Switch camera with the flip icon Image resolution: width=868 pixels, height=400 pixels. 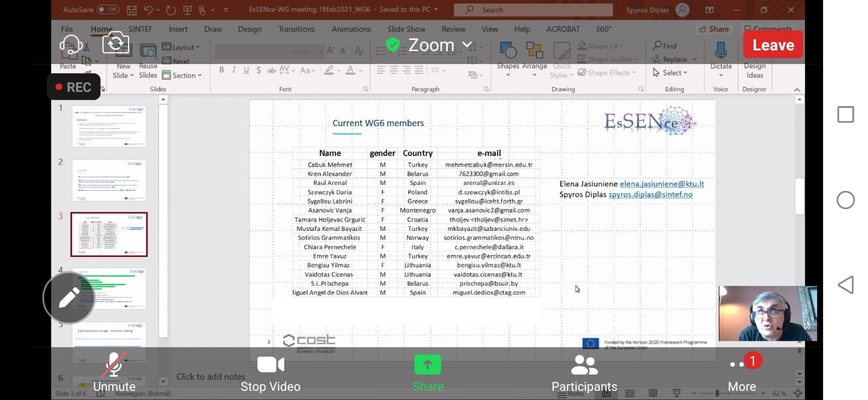pyautogui.click(x=116, y=43)
